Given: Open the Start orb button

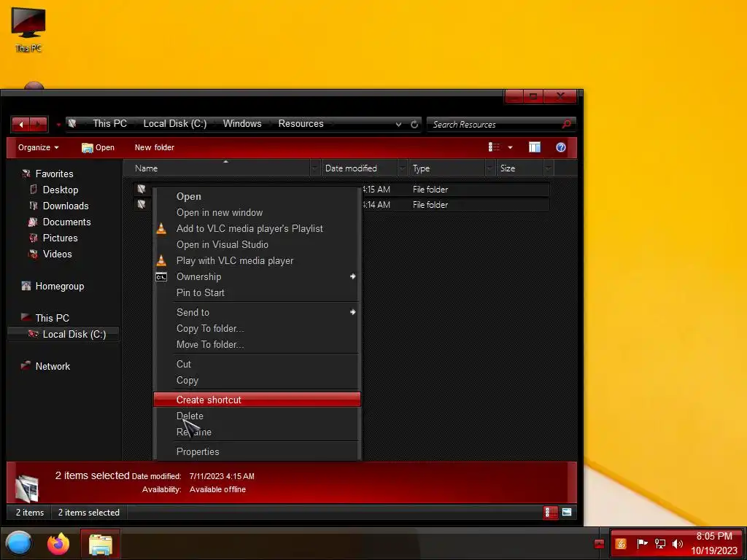Looking at the screenshot, I should (x=19, y=543).
